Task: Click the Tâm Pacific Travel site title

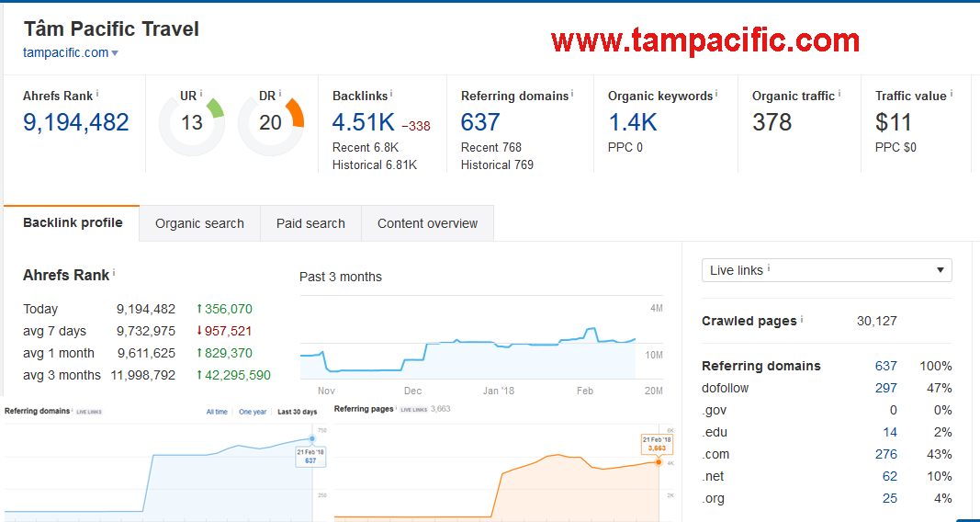Action: pos(111,28)
